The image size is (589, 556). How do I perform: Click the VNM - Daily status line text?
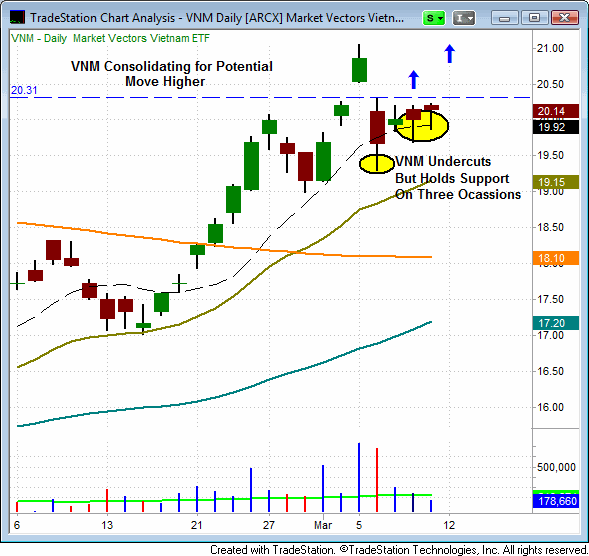pyautogui.click(x=39, y=38)
